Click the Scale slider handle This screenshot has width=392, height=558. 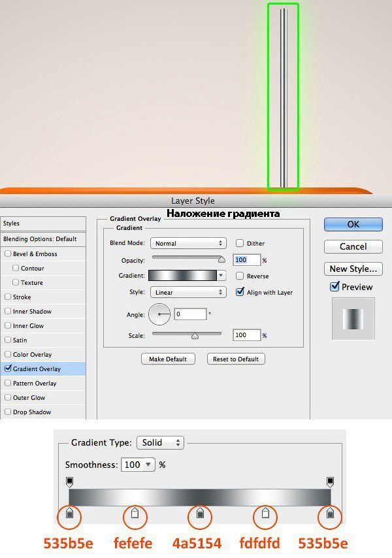[195, 336]
